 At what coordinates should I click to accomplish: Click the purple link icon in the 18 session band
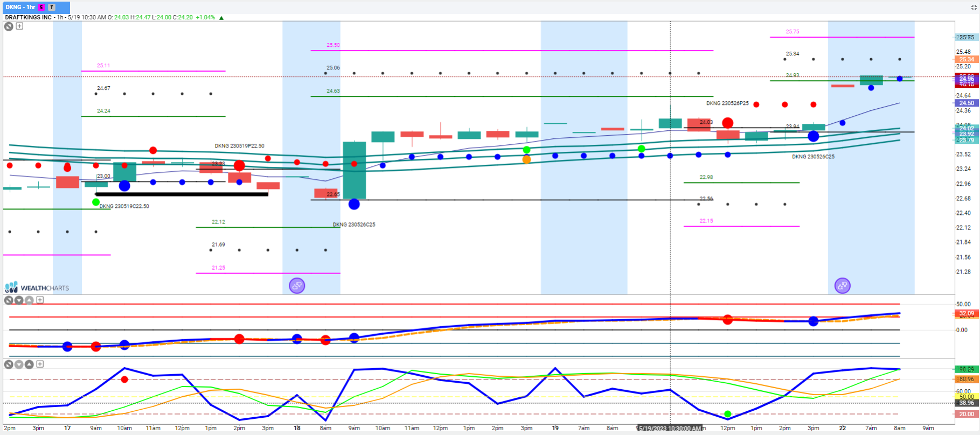[x=297, y=285]
